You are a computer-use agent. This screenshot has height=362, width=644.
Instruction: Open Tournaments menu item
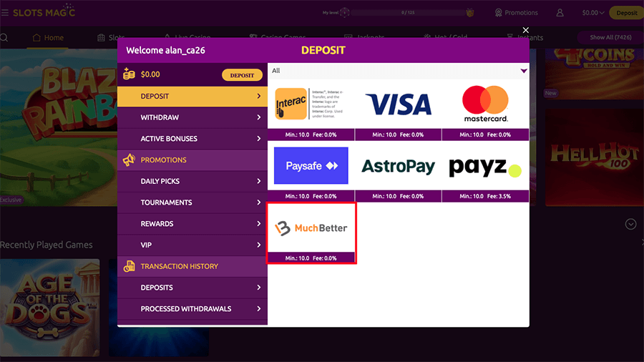point(192,202)
